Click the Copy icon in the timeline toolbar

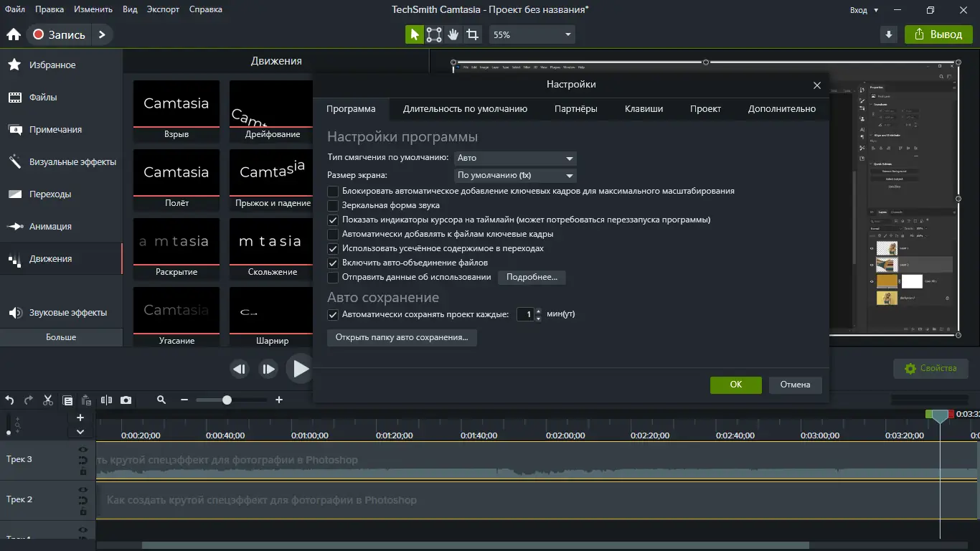pyautogui.click(x=67, y=400)
